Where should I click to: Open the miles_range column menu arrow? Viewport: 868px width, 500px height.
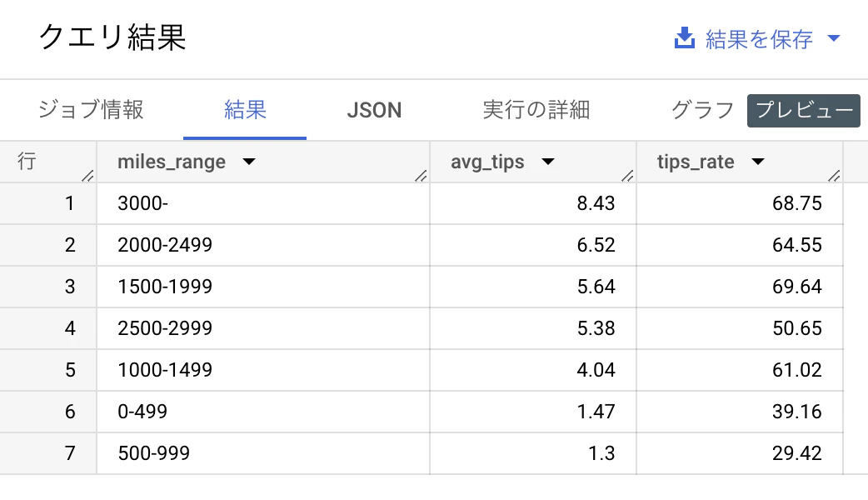(248, 162)
